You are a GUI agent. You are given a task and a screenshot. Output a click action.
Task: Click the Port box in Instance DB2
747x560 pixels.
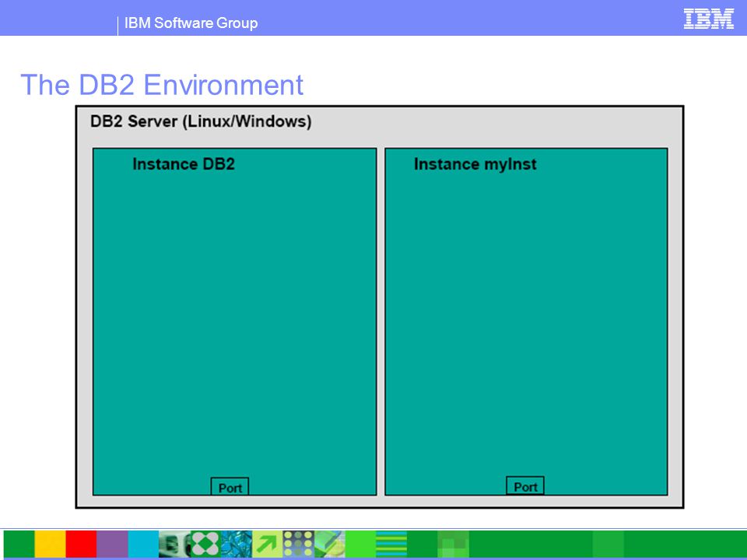click(230, 487)
